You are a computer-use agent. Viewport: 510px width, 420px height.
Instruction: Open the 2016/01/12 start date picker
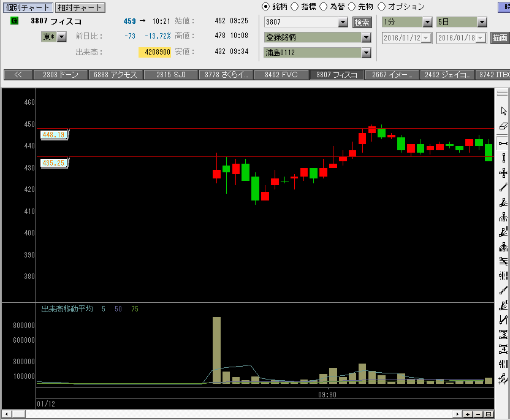click(427, 38)
